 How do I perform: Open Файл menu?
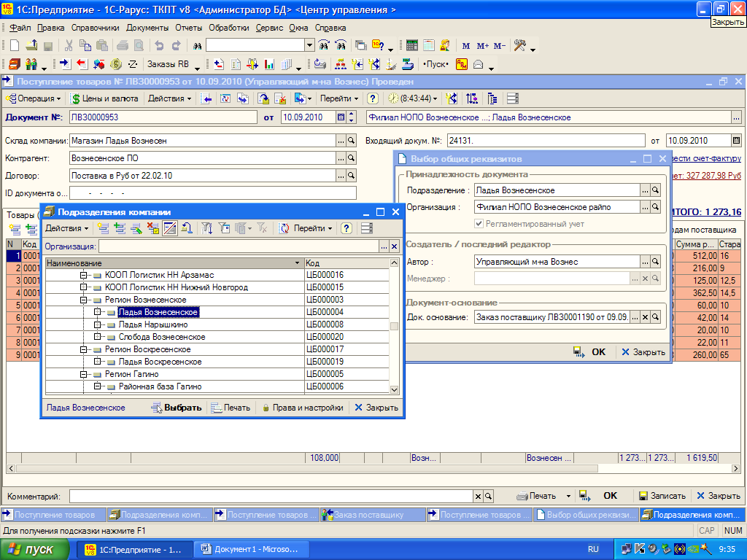click(x=20, y=28)
